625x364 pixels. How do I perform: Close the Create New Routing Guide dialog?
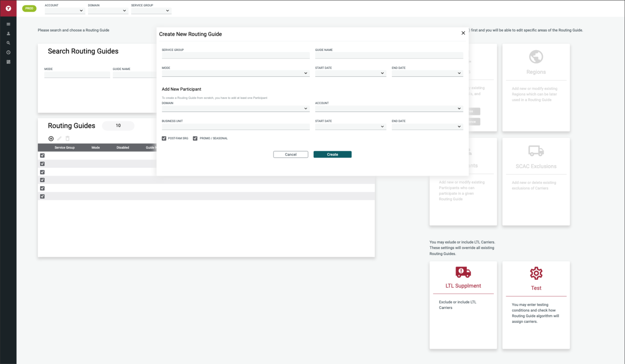463,33
